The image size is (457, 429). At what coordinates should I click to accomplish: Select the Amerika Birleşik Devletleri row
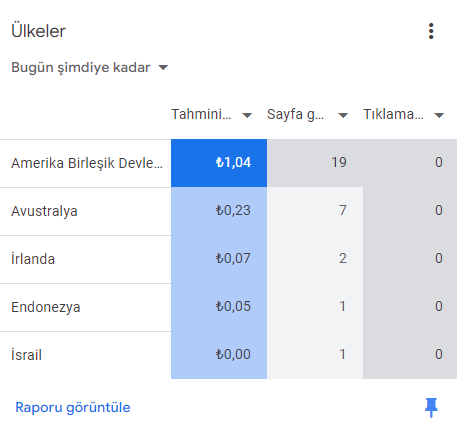point(228,163)
